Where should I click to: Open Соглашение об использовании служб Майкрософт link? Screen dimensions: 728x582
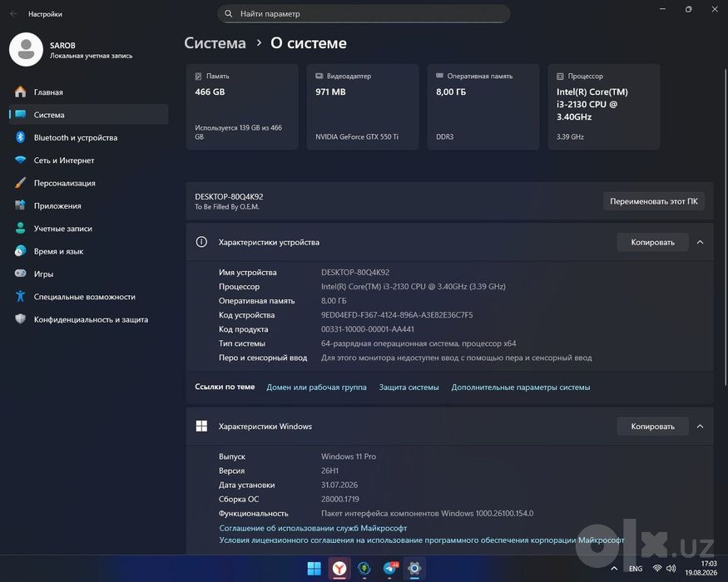[313, 528]
